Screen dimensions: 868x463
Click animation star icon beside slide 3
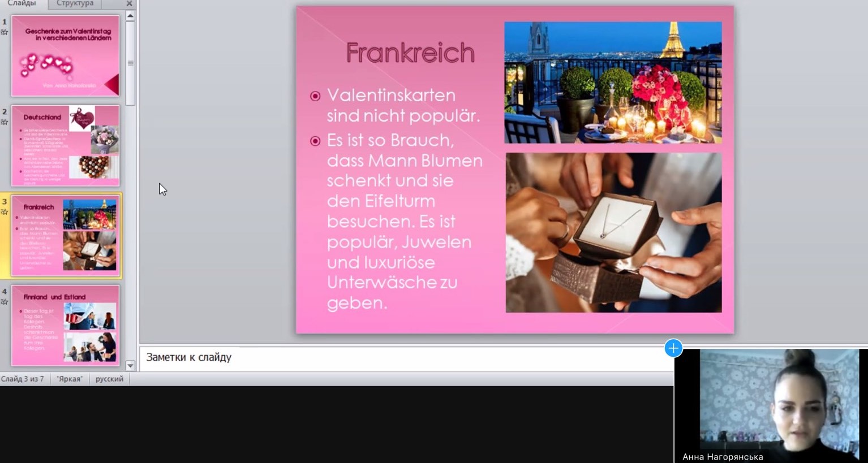tap(5, 212)
